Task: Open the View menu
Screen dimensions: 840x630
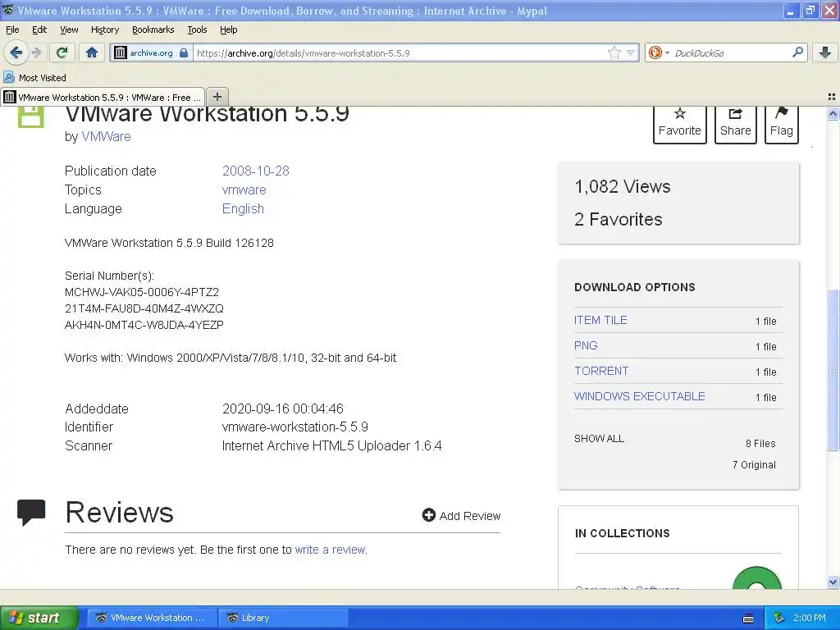Action: click(x=69, y=30)
